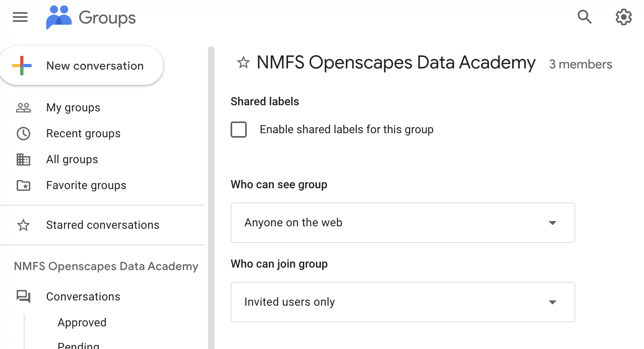Open the 'Who can see group' dropdown

402,223
